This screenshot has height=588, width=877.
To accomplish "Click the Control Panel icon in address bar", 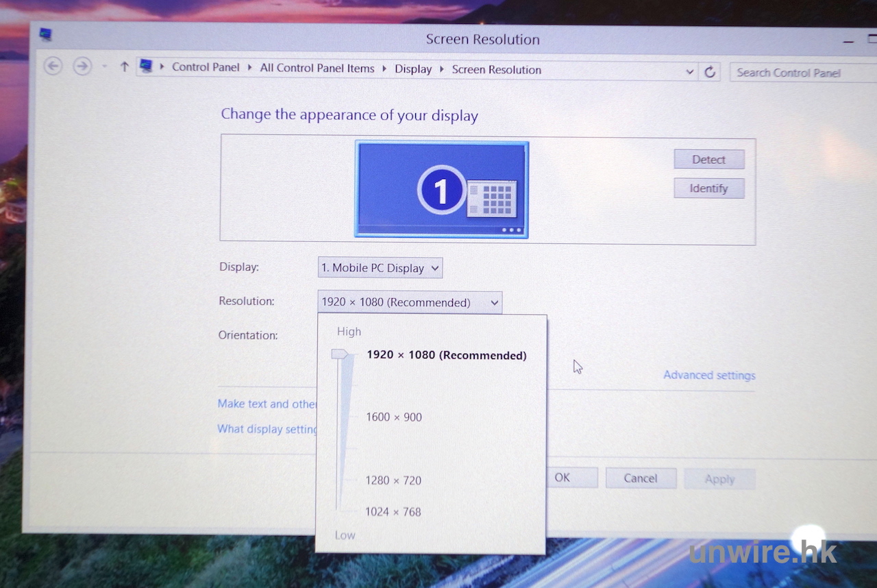I will point(146,66).
